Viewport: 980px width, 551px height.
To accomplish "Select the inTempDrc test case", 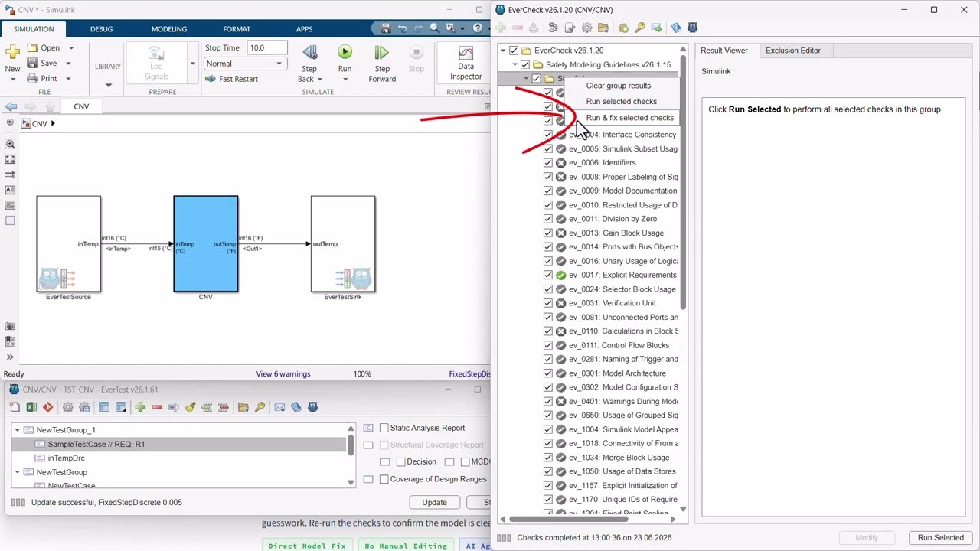I will pos(66,458).
